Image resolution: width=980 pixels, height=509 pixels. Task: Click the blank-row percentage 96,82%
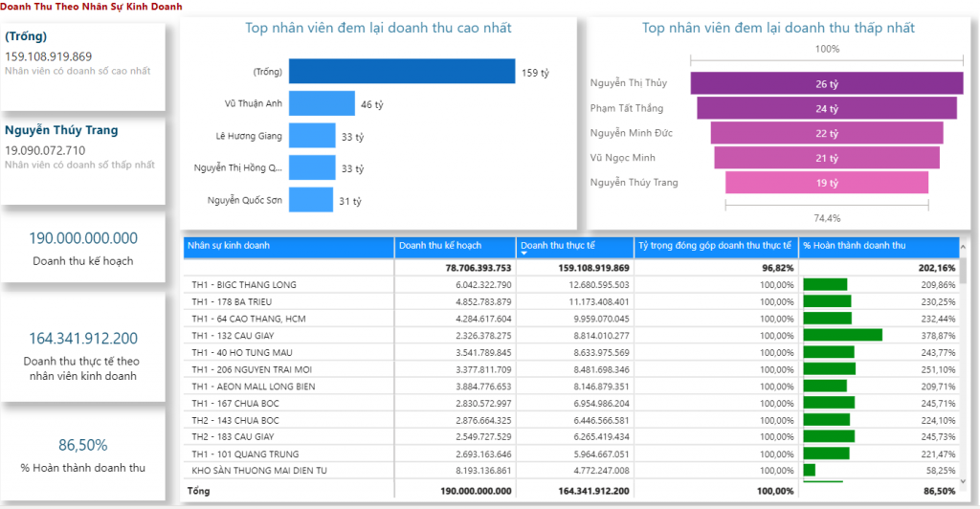(x=777, y=268)
